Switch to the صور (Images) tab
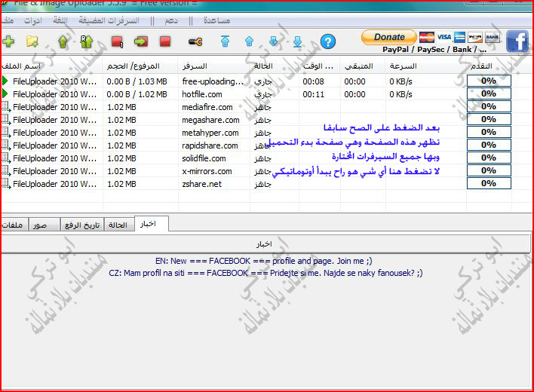 click(40, 225)
